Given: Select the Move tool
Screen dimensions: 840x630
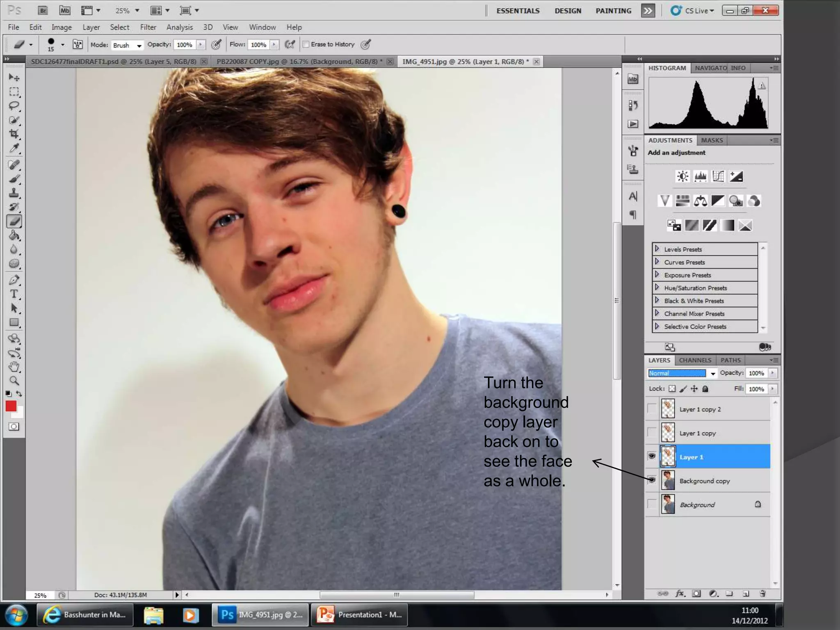Looking at the screenshot, I should pos(14,78).
